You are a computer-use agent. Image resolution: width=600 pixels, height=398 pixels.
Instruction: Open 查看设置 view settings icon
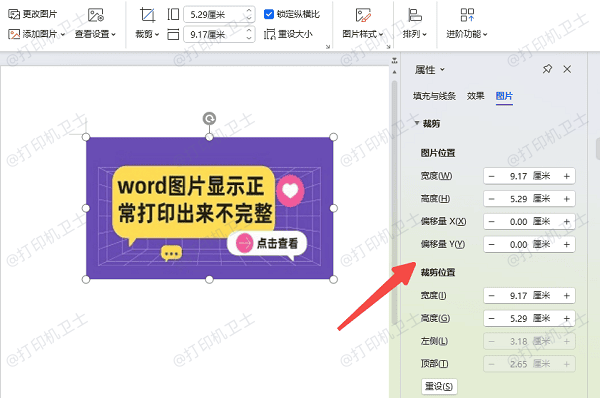click(x=96, y=15)
